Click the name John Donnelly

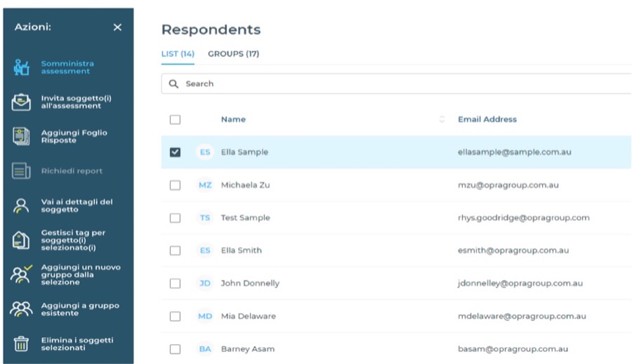[x=250, y=283]
